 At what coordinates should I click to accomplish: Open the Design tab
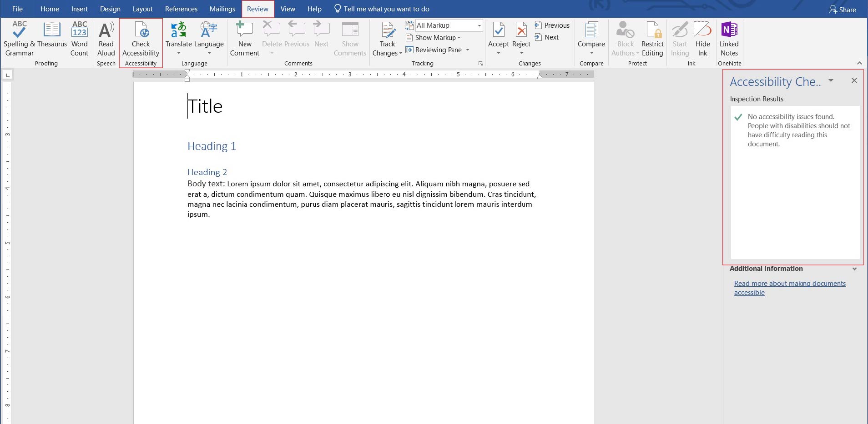tap(111, 9)
